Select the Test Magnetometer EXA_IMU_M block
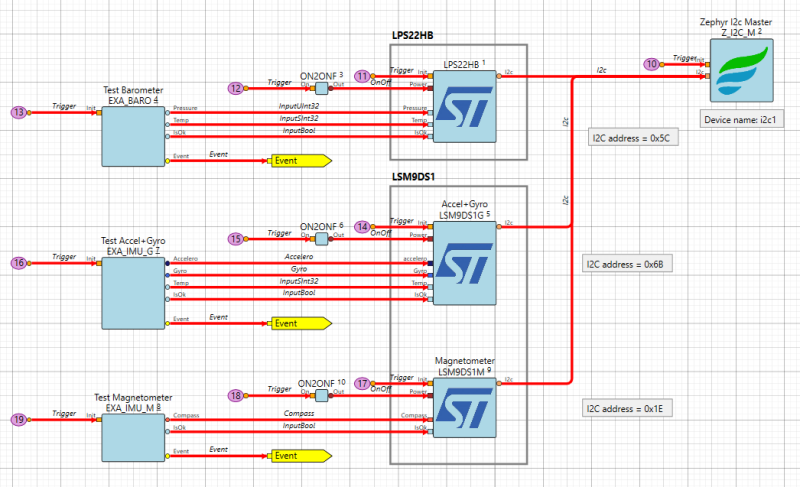Screen dimensions: 800x487 tap(133, 438)
